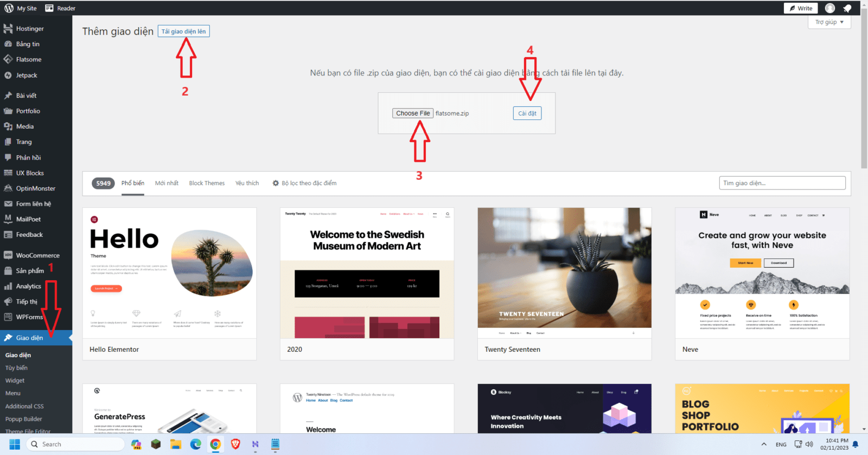Click the WordPress logo beside My Site
Screen dimensions: 868x455
pyautogui.click(x=9, y=8)
